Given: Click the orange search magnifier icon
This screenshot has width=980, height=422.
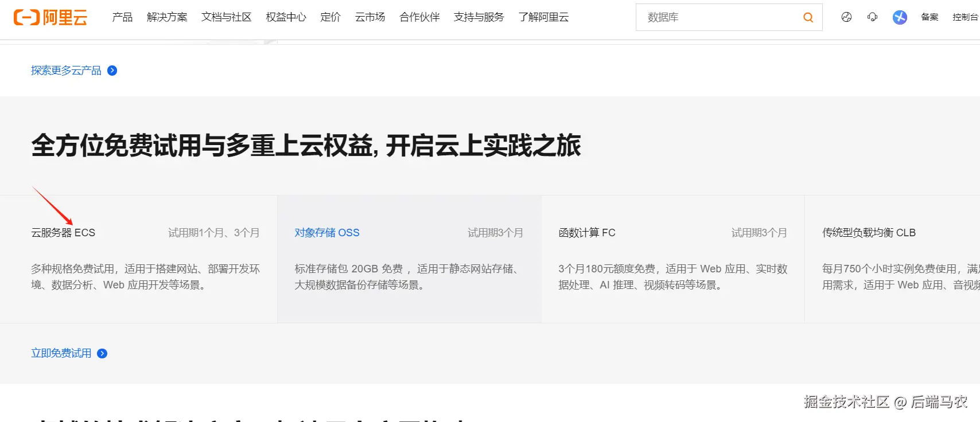Looking at the screenshot, I should 808,17.
